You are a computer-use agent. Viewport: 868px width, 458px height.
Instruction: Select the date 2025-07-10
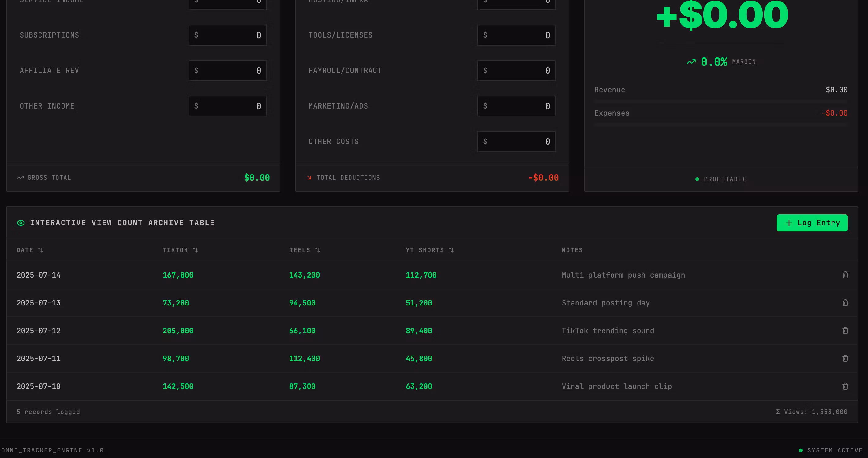[39, 386]
